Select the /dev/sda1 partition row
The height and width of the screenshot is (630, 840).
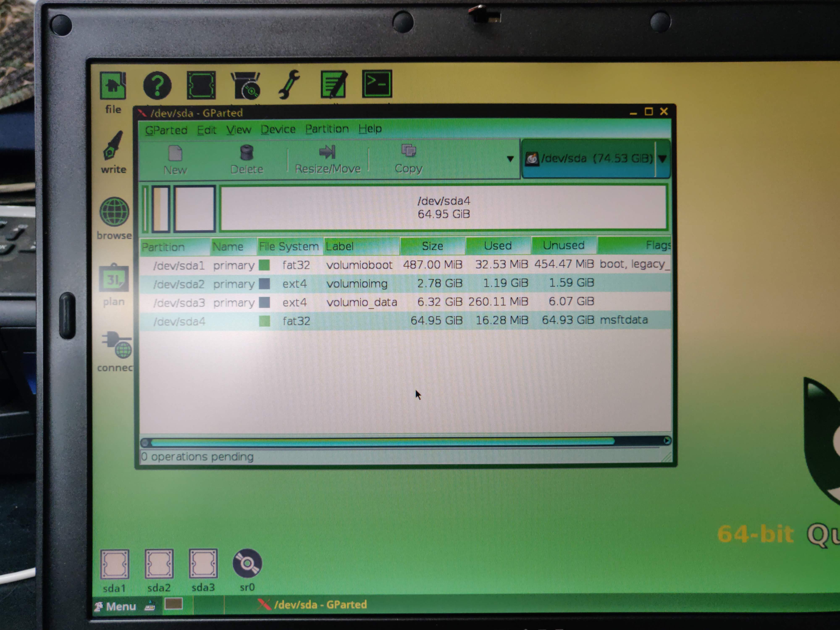tap(405, 264)
